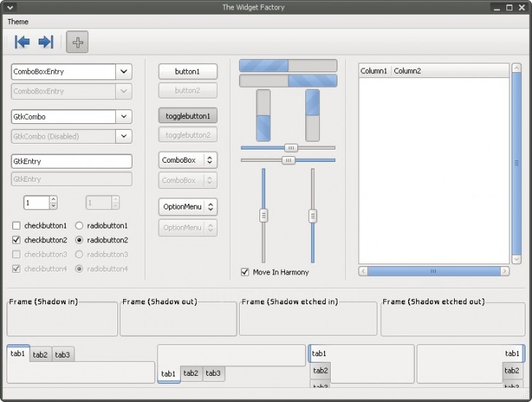
Task: Click button1
Action: coord(187,71)
